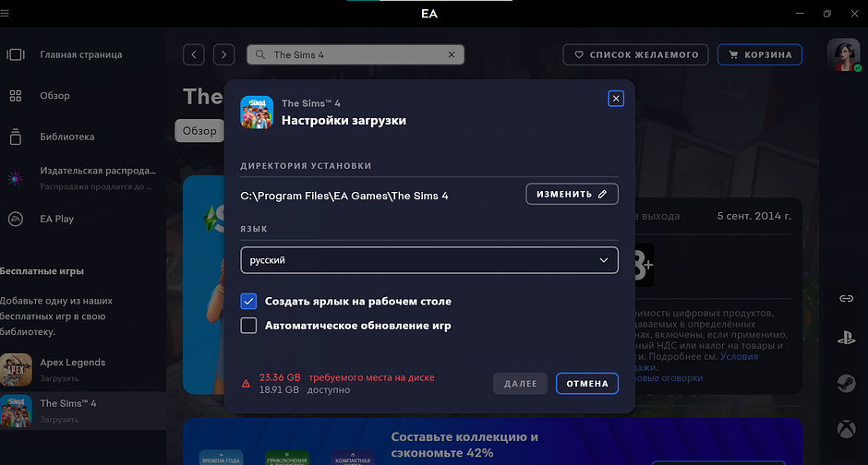Navigate back with the left arrow
This screenshot has width=868, height=465.
pos(194,54)
